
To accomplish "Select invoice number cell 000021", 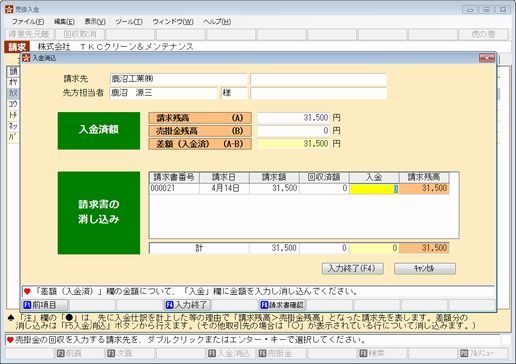I will coord(174,188).
